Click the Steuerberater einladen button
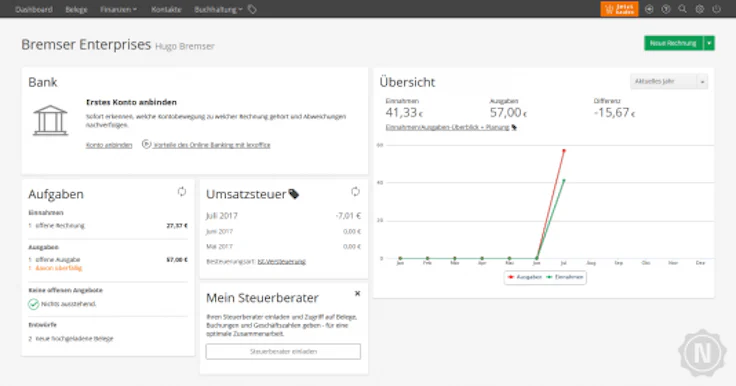The width and height of the screenshot is (736, 386). pos(283,352)
